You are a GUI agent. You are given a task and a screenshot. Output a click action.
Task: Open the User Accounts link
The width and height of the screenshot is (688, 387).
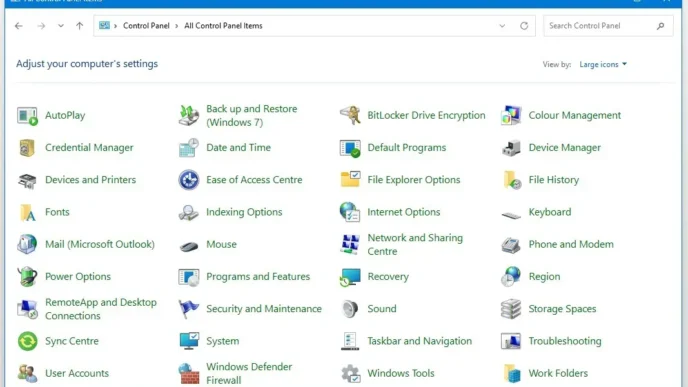coord(77,373)
